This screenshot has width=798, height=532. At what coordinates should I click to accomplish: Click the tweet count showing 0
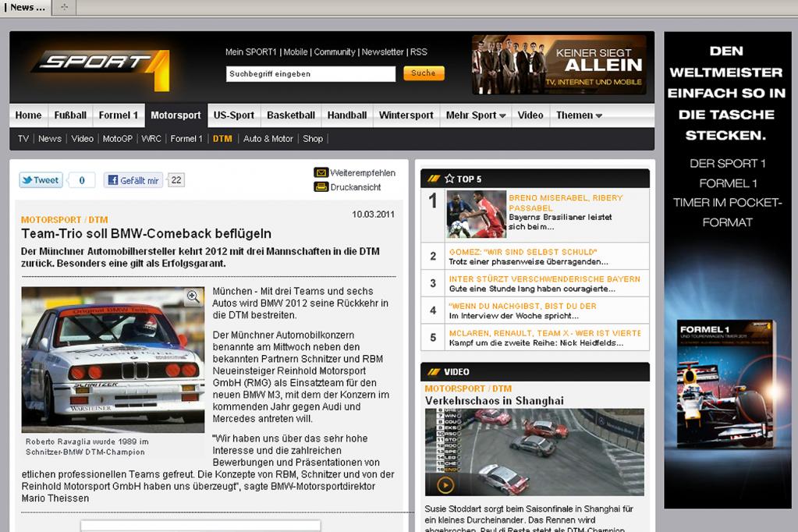[81, 179]
